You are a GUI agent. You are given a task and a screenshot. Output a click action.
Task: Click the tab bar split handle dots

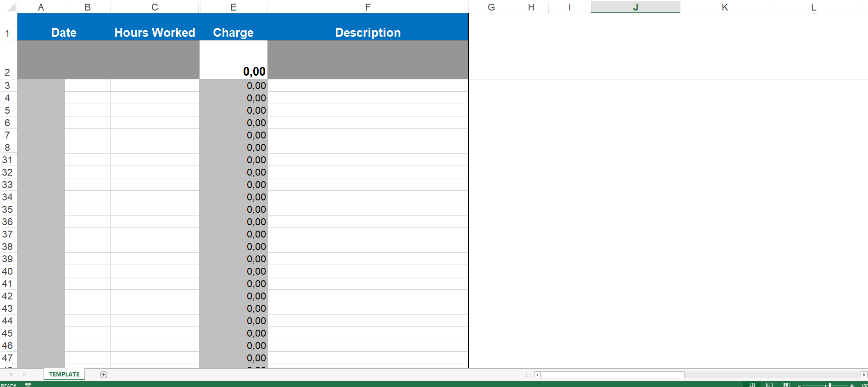pyautogui.click(x=527, y=375)
